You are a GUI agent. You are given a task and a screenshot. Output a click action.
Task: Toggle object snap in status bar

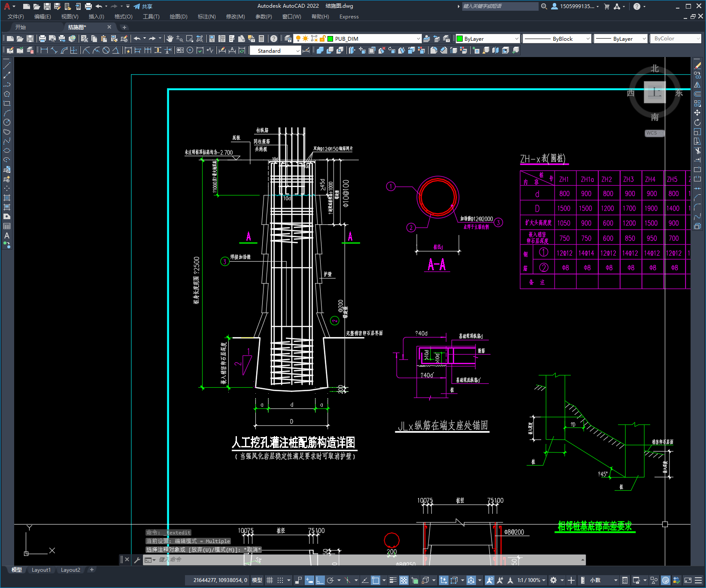(376, 580)
